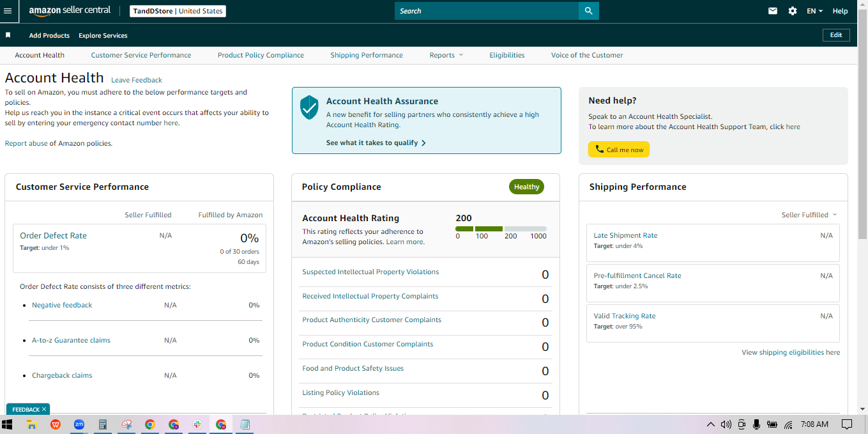Click the Account Health Assurance shield icon
Viewport: 868px width, 434px height.
pyautogui.click(x=309, y=107)
